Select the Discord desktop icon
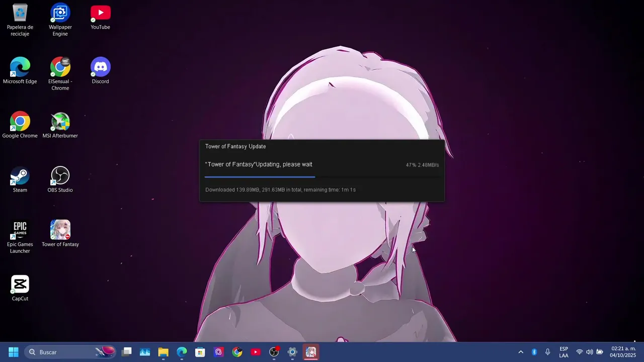 coord(100,71)
